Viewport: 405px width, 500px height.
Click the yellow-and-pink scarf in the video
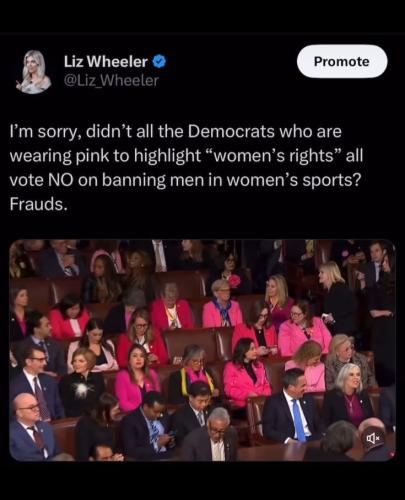pyautogui.click(x=197, y=378)
